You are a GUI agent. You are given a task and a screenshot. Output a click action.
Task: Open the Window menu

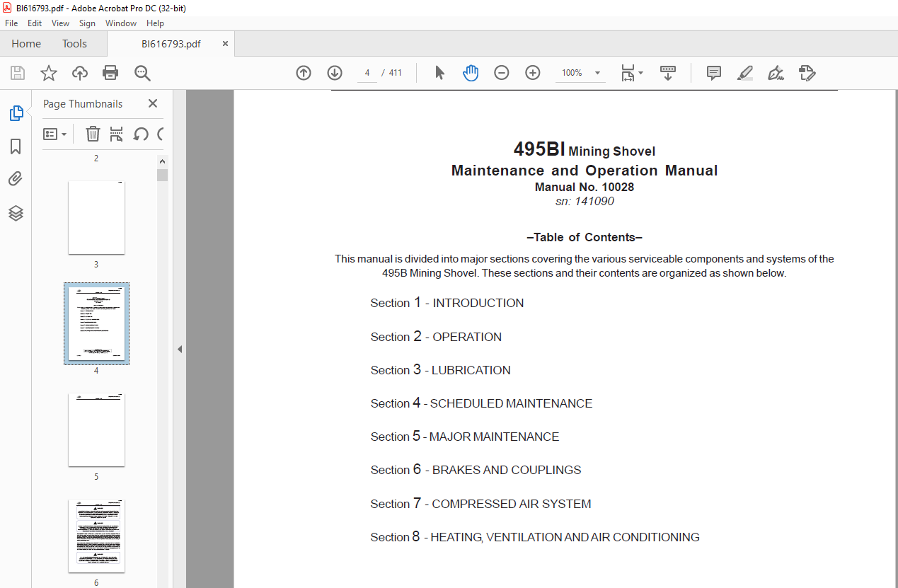tap(121, 23)
